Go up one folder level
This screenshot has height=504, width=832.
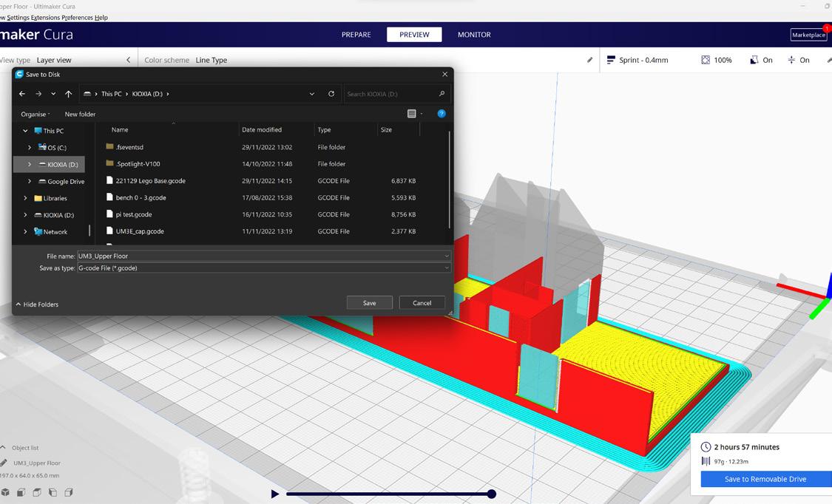point(69,94)
